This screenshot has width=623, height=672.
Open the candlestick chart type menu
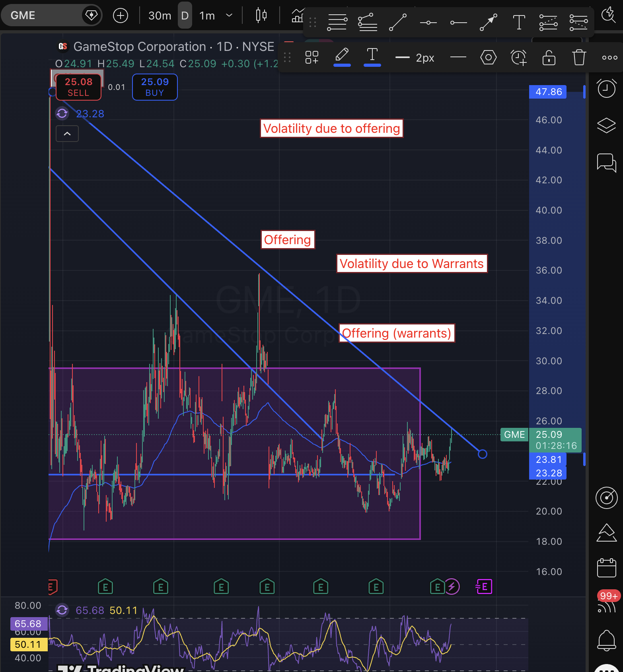261,16
